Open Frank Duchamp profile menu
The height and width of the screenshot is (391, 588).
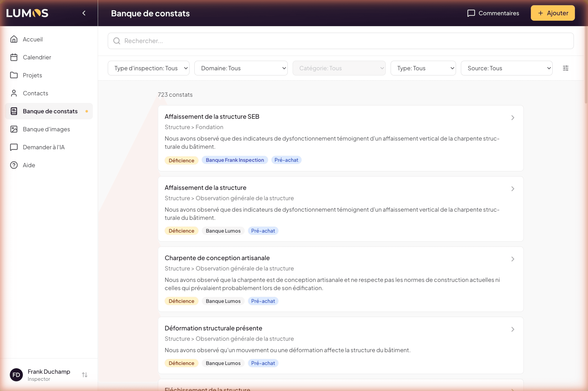coord(49,374)
